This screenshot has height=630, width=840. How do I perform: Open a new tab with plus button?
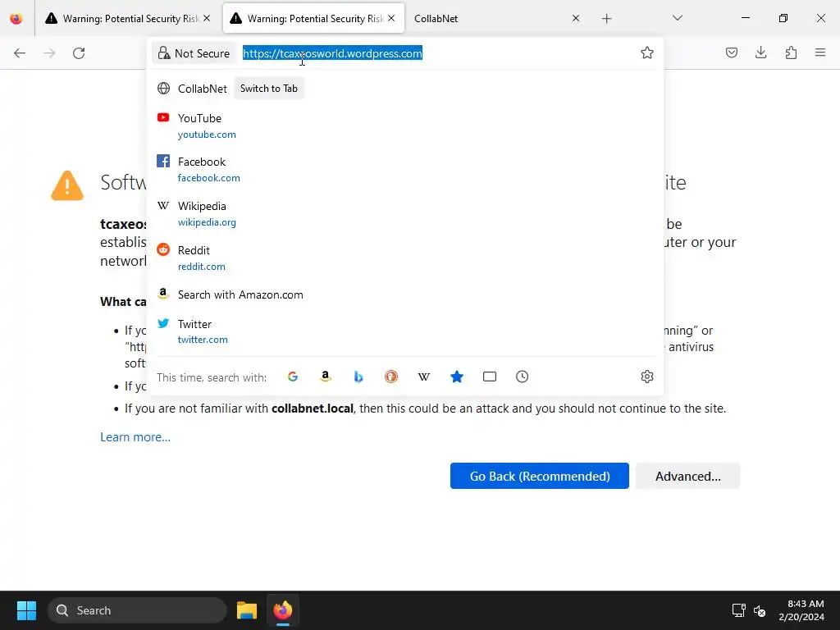pyautogui.click(x=606, y=19)
